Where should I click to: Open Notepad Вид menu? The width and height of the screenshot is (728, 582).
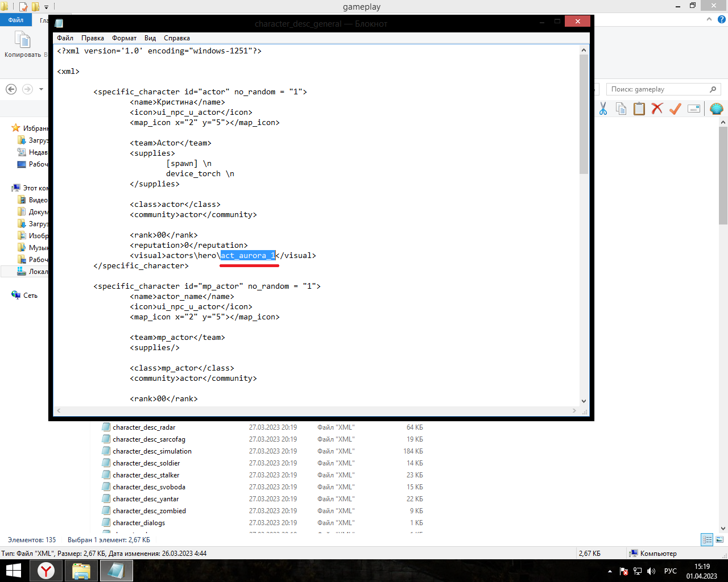150,38
